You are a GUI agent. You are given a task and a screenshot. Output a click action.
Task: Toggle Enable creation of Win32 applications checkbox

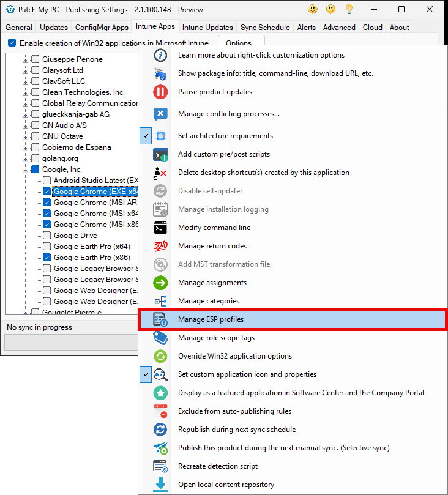12,43
